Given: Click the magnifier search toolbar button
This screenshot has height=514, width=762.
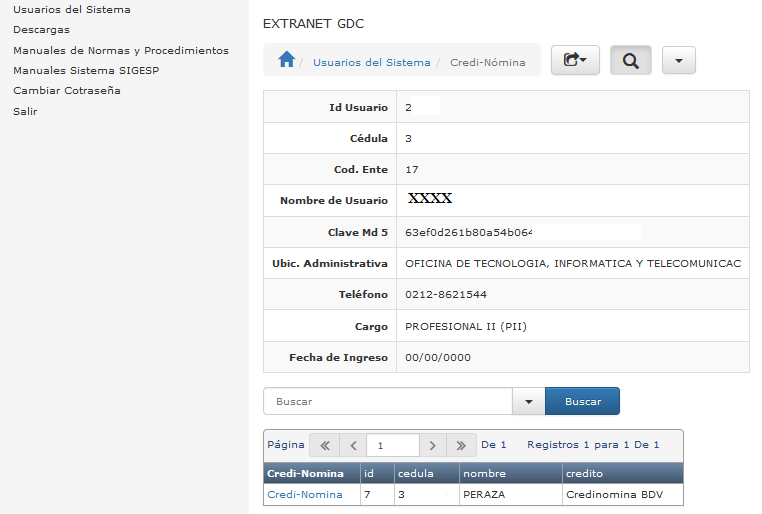Looking at the screenshot, I should click(x=630, y=60).
